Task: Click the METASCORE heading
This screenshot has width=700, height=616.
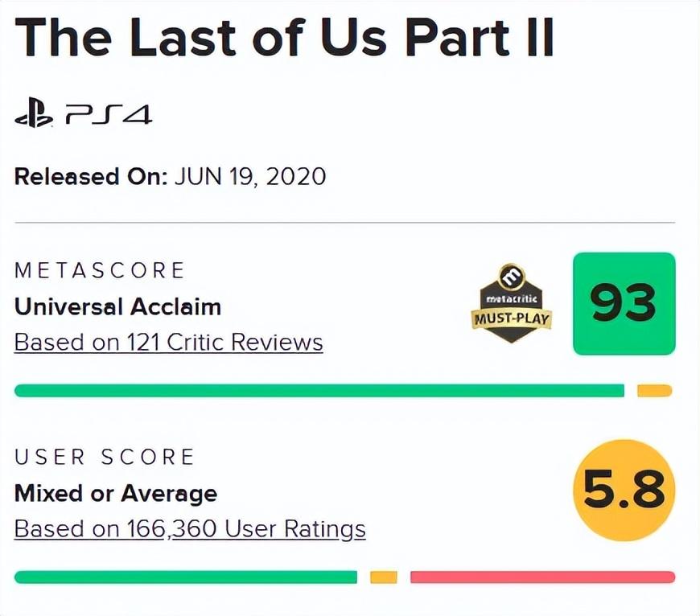Action: (100, 270)
